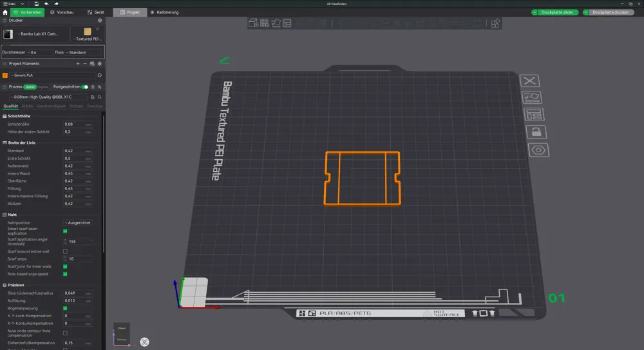Image resolution: width=644 pixels, height=350 pixels.
Task: Open the Projekt tab
Action: tap(130, 12)
